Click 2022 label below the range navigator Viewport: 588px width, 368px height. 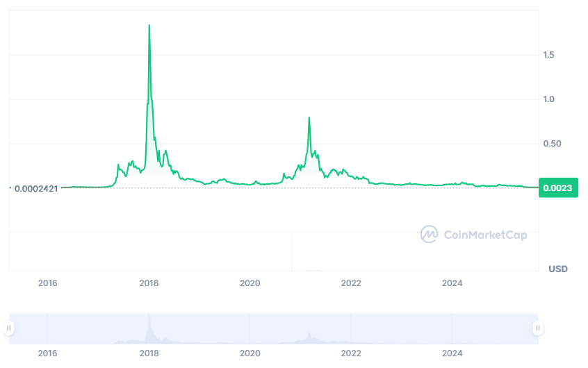pos(351,354)
